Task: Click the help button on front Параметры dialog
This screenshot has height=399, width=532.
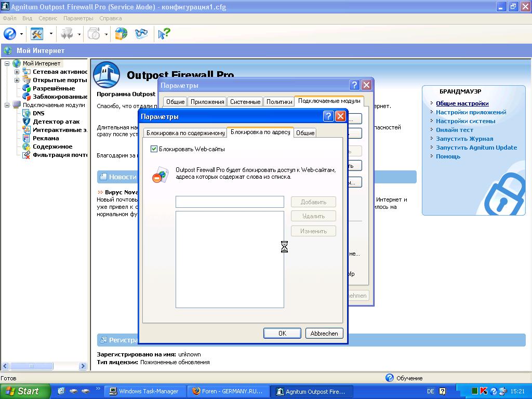Action: coord(328,116)
